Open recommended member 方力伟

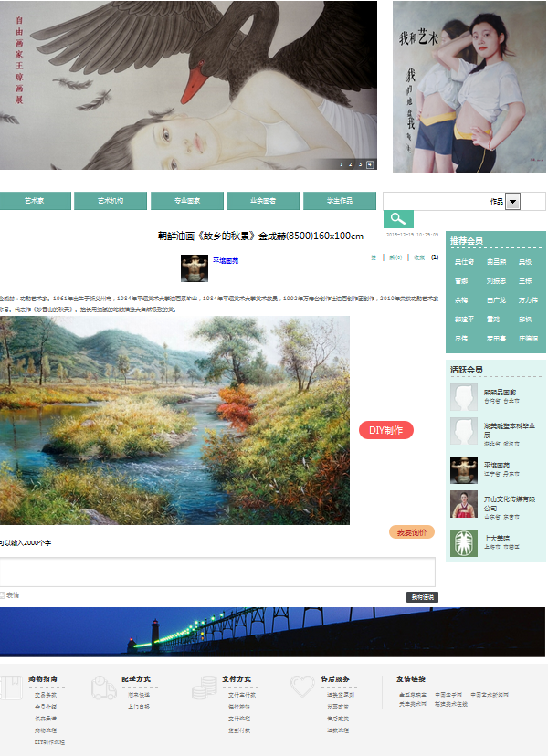pos(528,300)
